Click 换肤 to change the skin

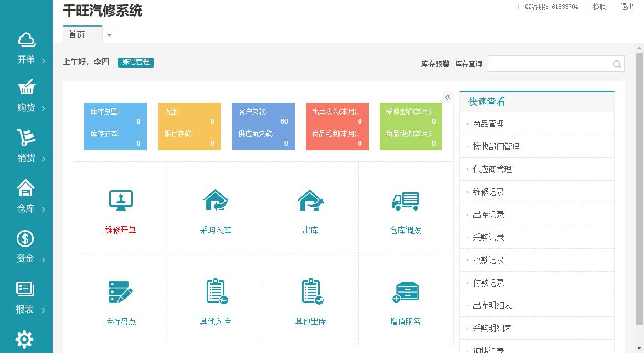[x=599, y=7]
